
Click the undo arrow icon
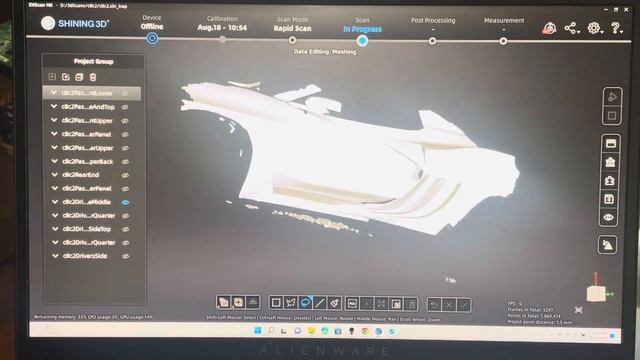434,304
